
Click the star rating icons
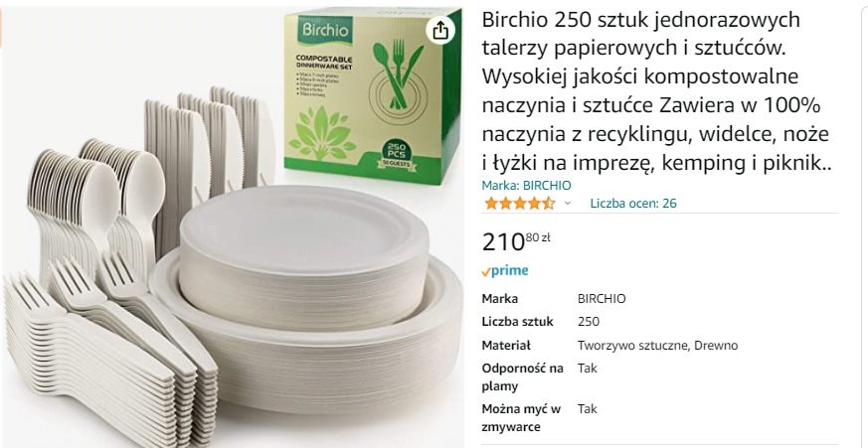519,204
